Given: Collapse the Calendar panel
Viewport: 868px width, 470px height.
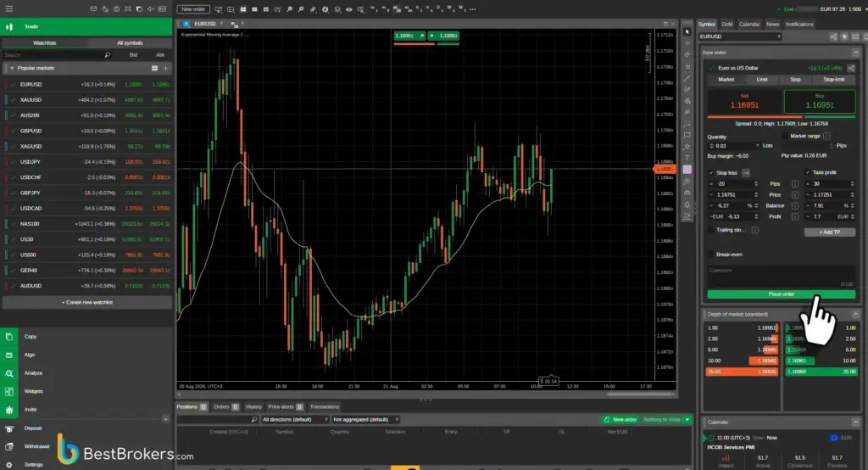Looking at the screenshot, I should click(855, 422).
